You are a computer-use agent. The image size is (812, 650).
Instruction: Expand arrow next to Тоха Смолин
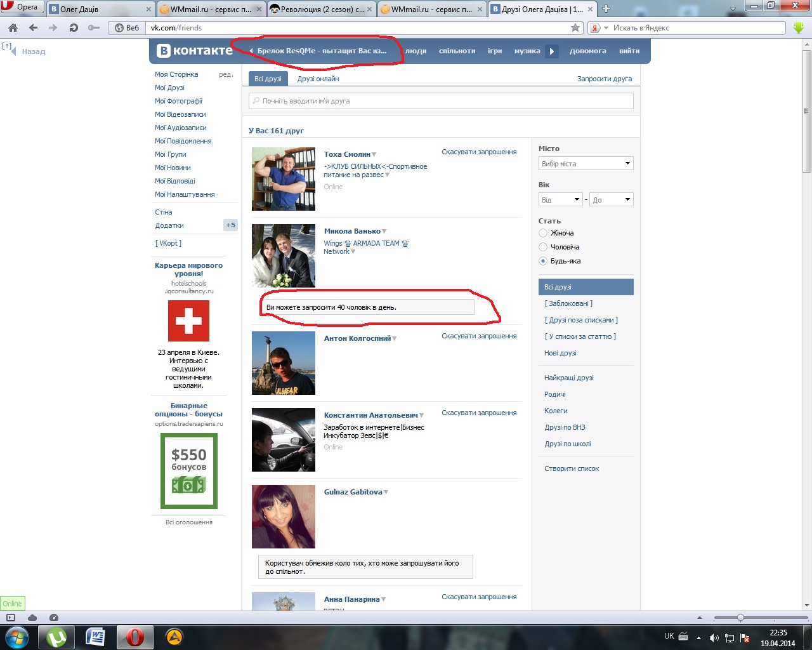(x=374, y=155)
